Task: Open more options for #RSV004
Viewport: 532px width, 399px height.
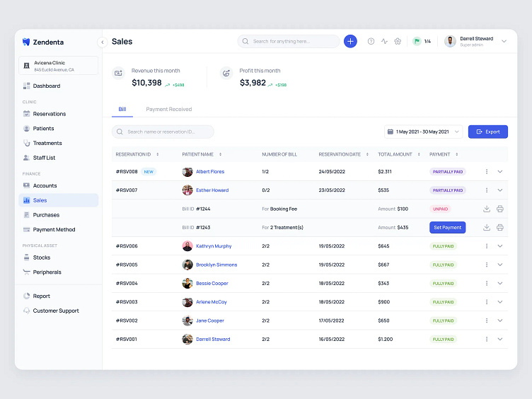Action: click(487, 283)
